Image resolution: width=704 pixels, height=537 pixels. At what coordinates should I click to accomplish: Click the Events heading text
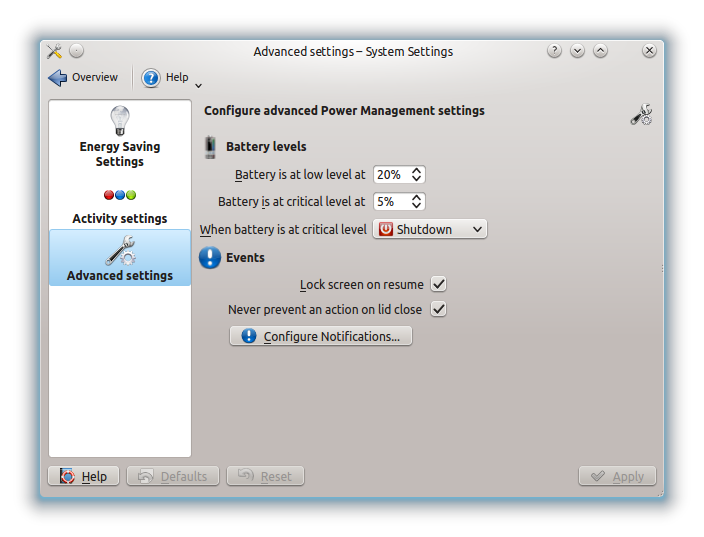tap(245, 258)
